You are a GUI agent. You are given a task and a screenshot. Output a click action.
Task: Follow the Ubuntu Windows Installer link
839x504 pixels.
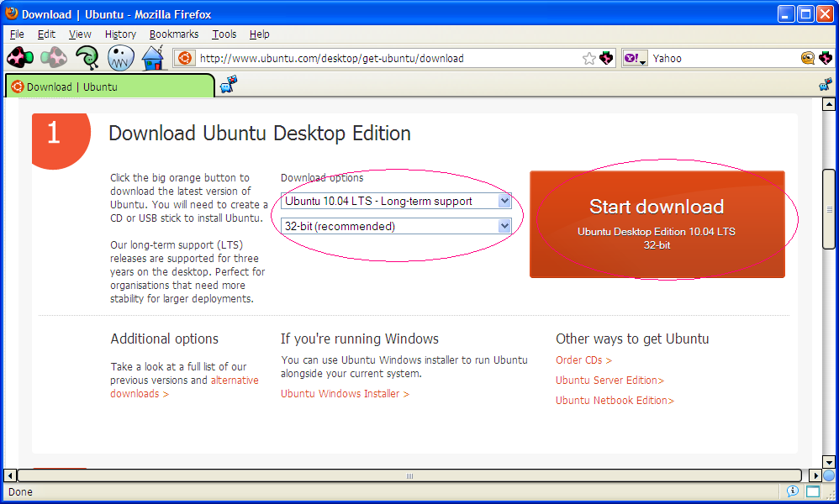345,394
